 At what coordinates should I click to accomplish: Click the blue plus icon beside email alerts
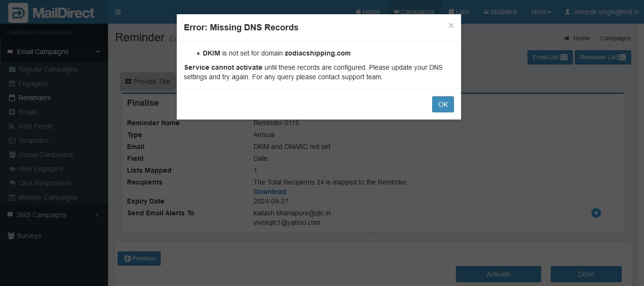pyautogui.click(x=596, y=213)
